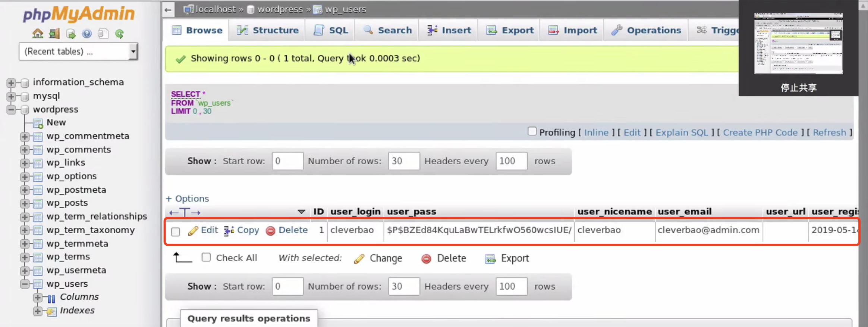Click the Copy row icon for cleverbao

(229, 231)
